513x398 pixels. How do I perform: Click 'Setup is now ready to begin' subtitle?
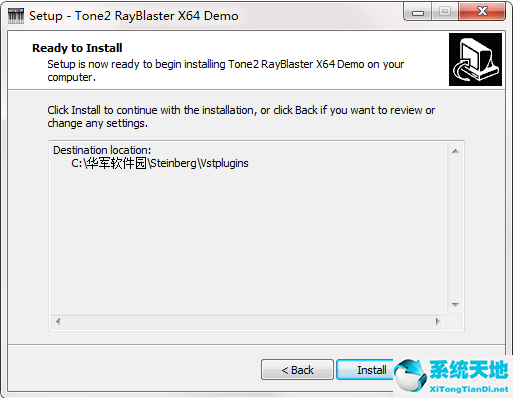tap(226, 70)
